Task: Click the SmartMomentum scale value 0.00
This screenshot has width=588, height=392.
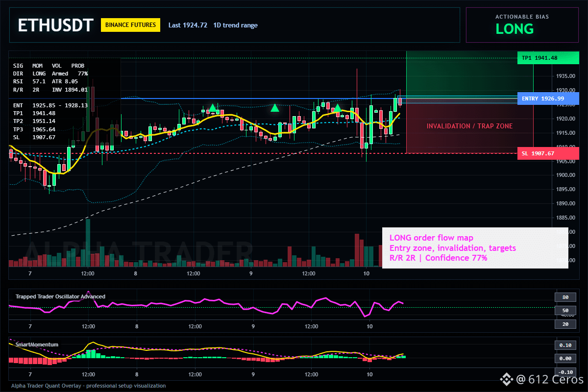Action: pos(565,359)
